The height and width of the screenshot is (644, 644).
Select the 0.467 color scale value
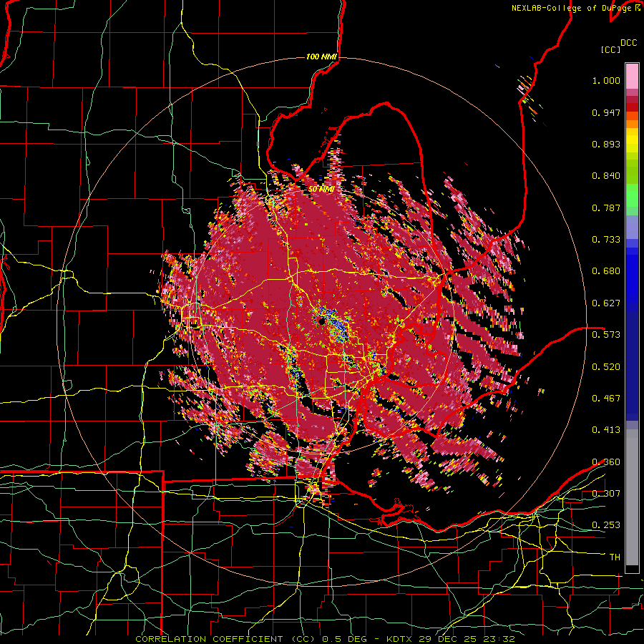pyautogui.click(x=606, y=399)
